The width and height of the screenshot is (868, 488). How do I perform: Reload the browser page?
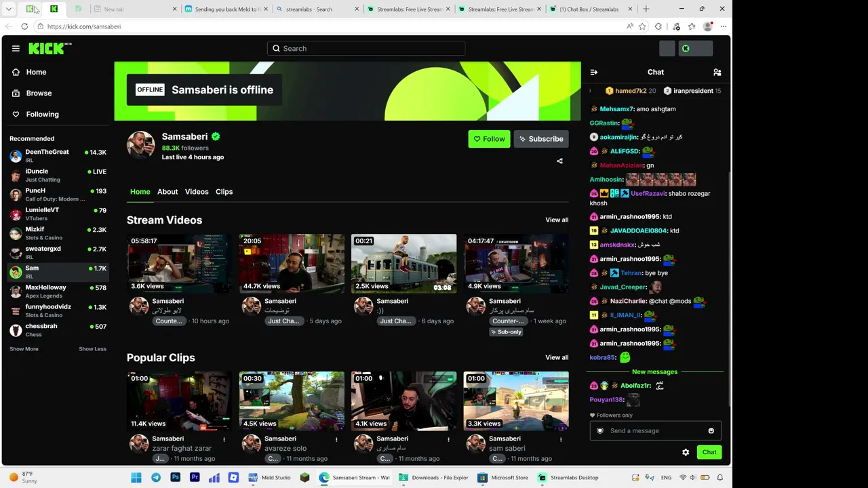coord(24,26)
